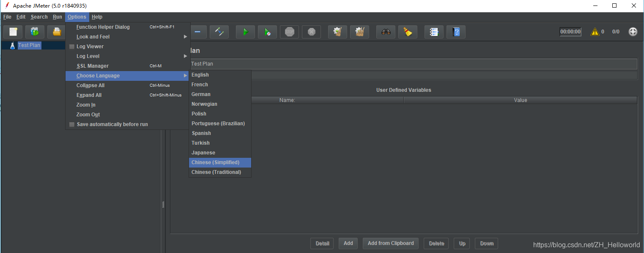Enable Save automatically before run
Screen dimensions: 644x253
click(72, 124)
